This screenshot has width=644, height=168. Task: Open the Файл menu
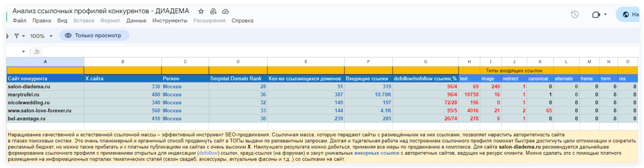[19, 21]
